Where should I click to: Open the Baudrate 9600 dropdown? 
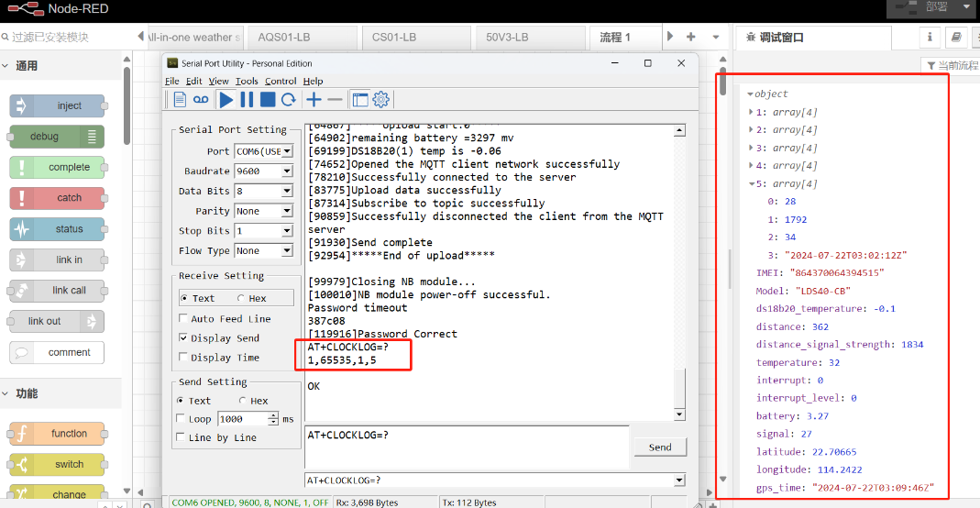click(x=287, y=171)
